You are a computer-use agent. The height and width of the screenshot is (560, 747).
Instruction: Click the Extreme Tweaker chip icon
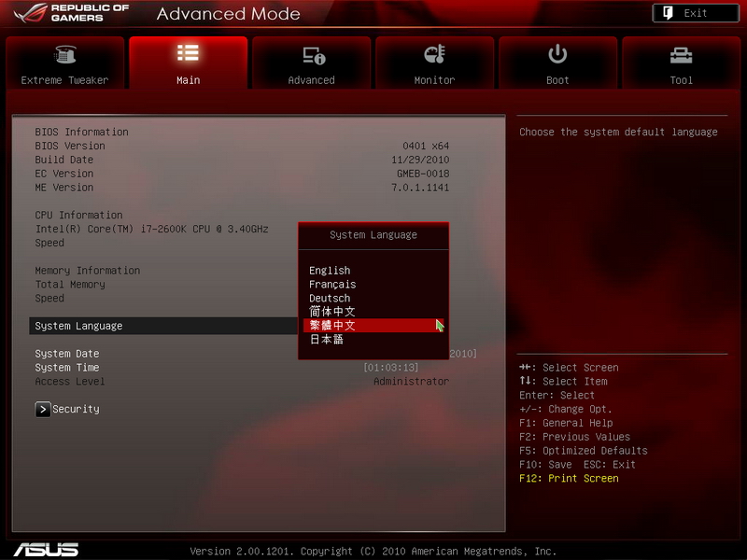(65, 54)
